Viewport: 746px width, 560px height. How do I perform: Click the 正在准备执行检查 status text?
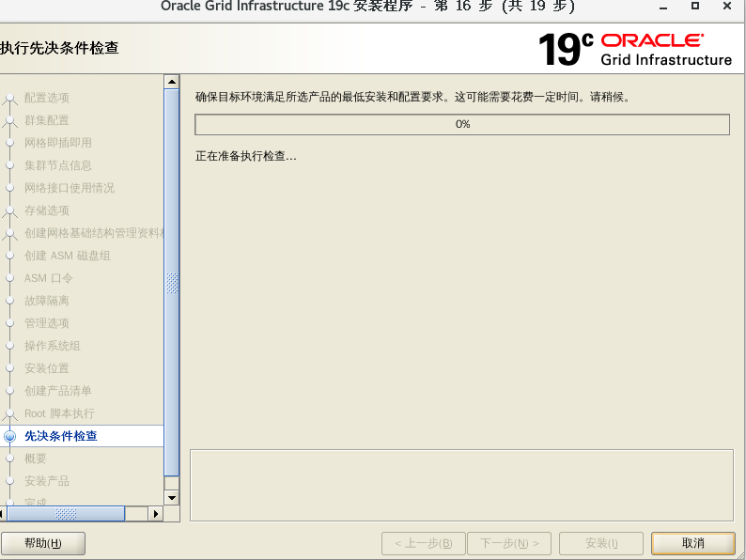tap(245, 156)
